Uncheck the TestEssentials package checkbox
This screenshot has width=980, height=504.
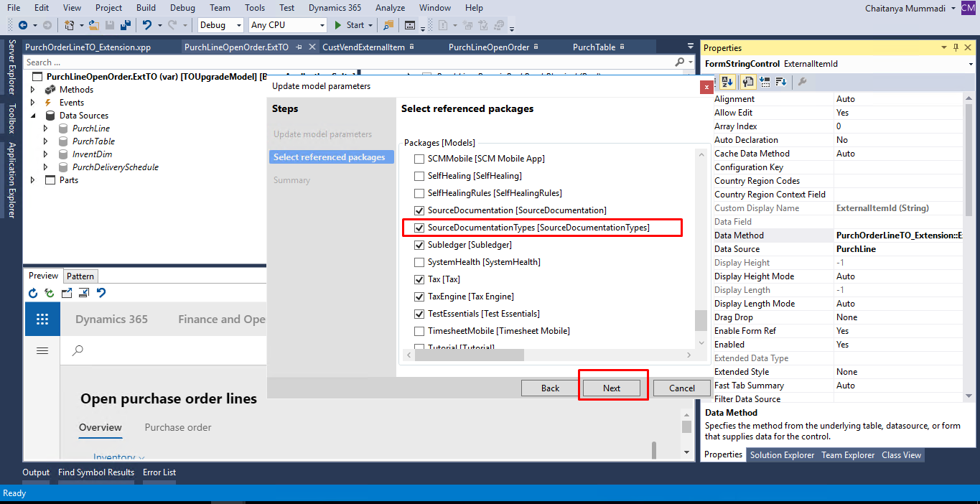tap(420, 314)
